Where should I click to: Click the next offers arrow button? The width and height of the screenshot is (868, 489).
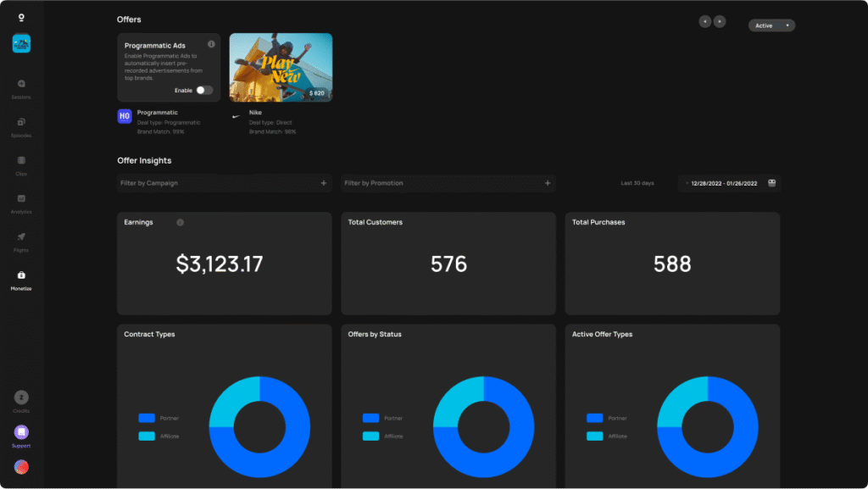720,21
